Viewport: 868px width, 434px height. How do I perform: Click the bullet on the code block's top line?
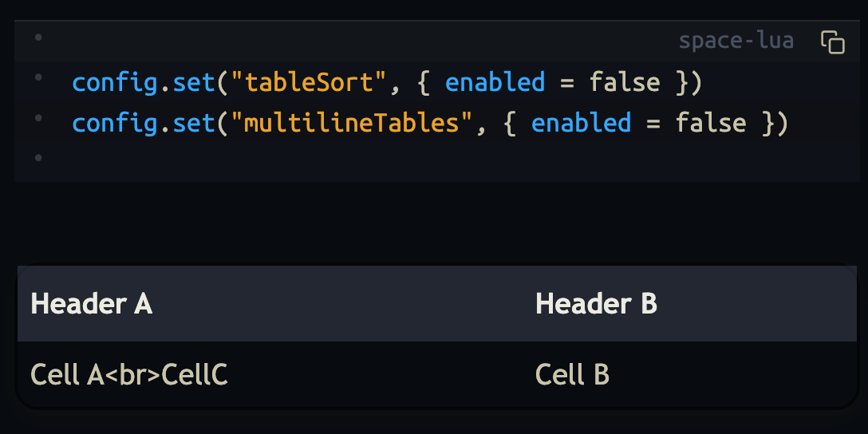point(37,37)
